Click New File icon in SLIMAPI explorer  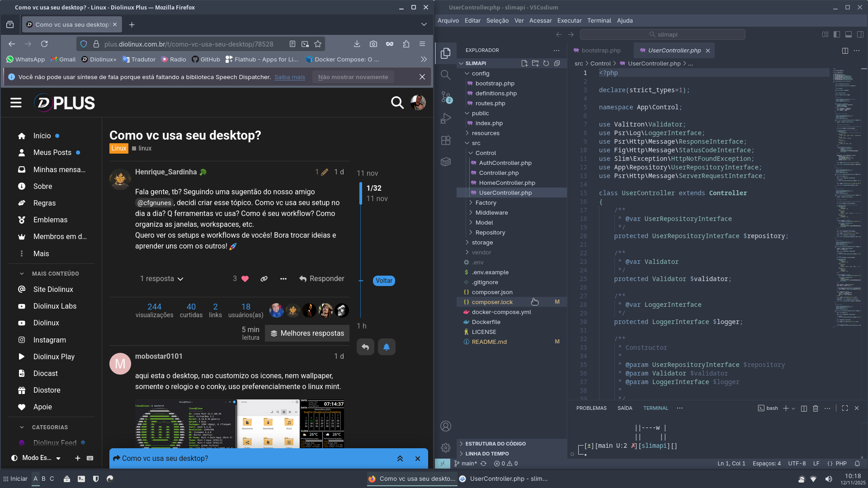(524, 63)
